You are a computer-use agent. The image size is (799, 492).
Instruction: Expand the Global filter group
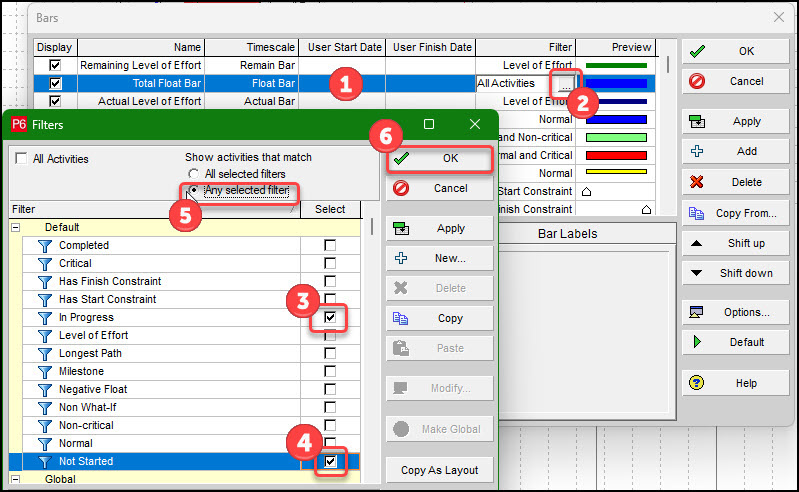coord(16,480)
